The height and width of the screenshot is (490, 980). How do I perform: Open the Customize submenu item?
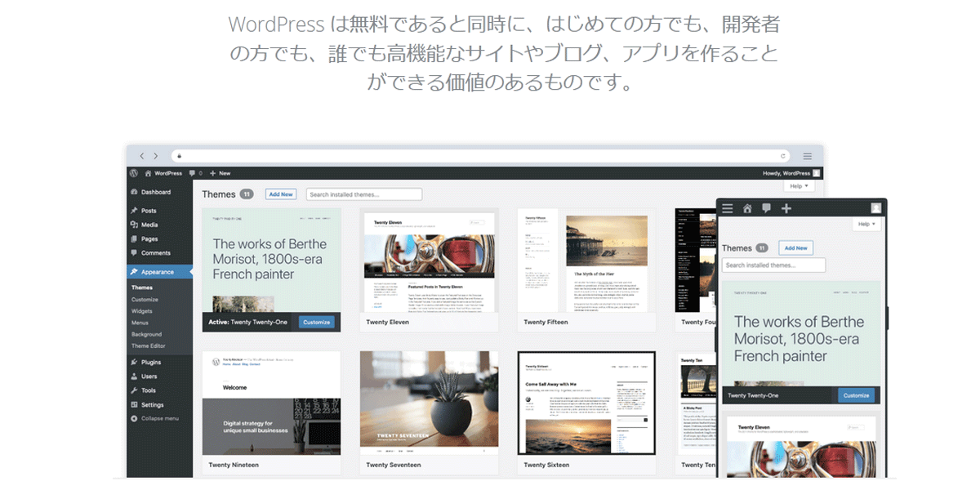(145, 300)
